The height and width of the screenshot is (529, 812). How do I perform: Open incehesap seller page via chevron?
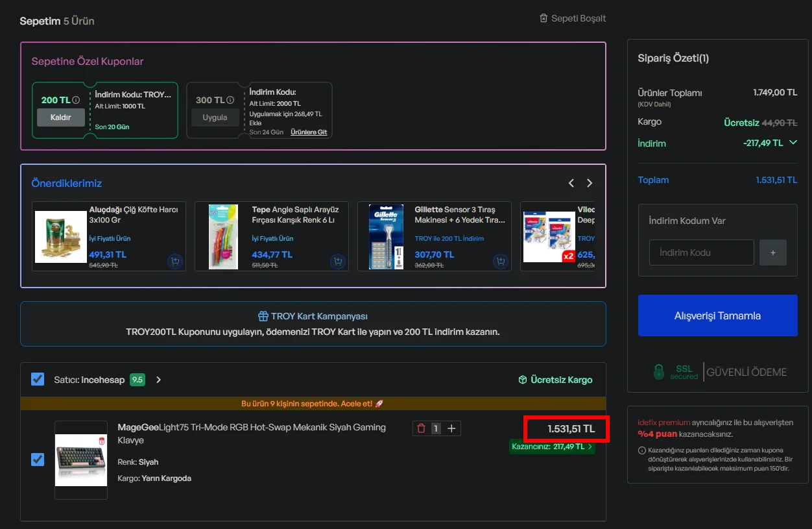click(159, 380)
